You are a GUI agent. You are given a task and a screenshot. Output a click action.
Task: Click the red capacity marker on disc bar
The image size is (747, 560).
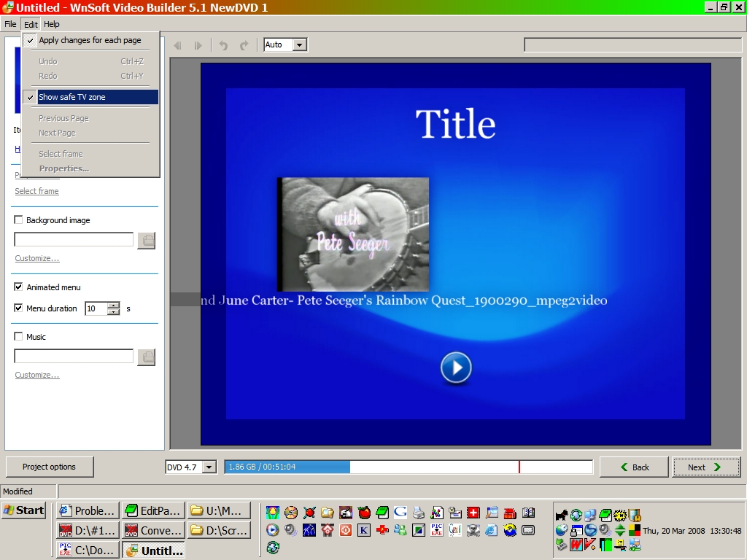[519, 467]
